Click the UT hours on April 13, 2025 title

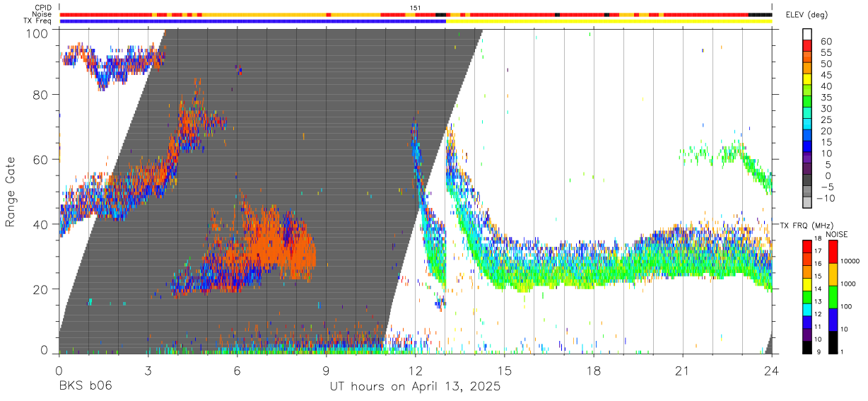pos(415,386)
